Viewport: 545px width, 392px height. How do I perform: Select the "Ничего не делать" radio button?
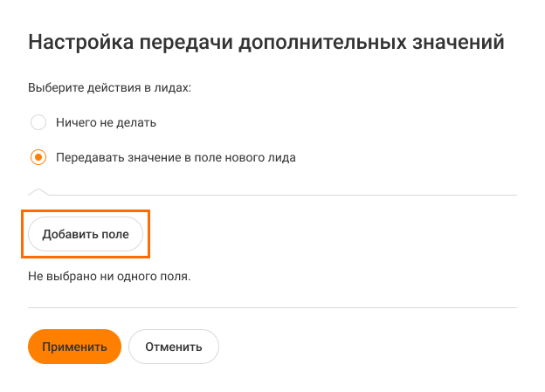click(x=38, y=122)
